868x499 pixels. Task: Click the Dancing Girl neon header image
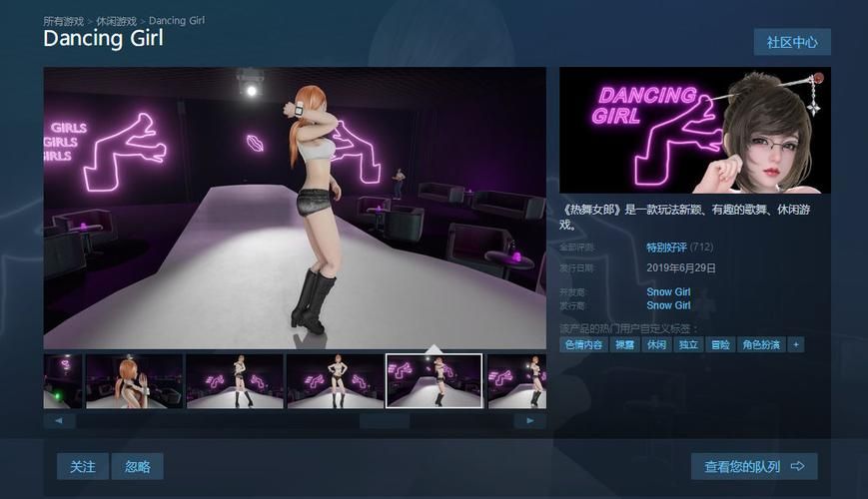pos(695,130)
